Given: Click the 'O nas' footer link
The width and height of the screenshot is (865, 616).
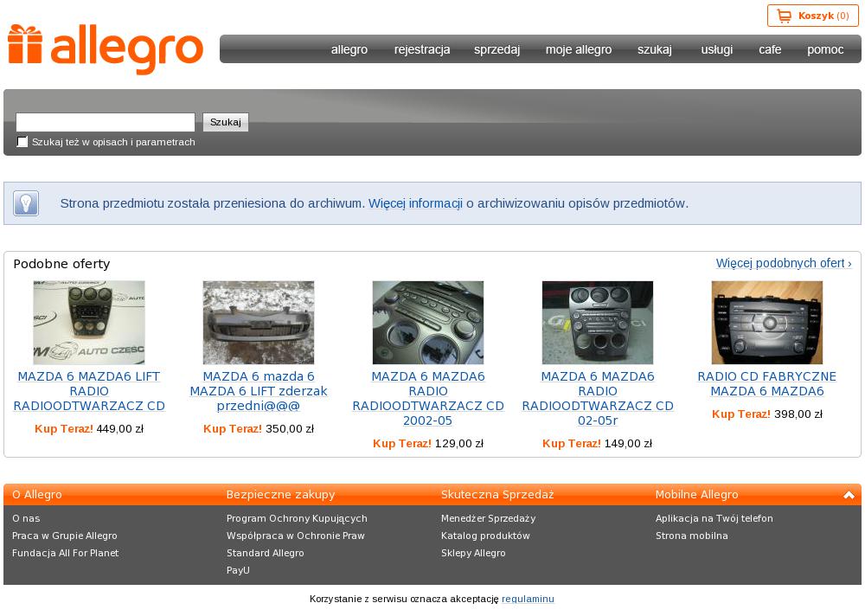Looking at the screenshot, I should click(26, 518).
